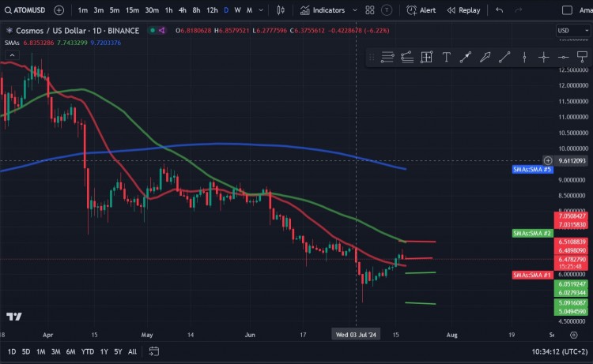Collapse the indicator legend with the caret
The image size is (593, 364).
[x=12, y=55]
